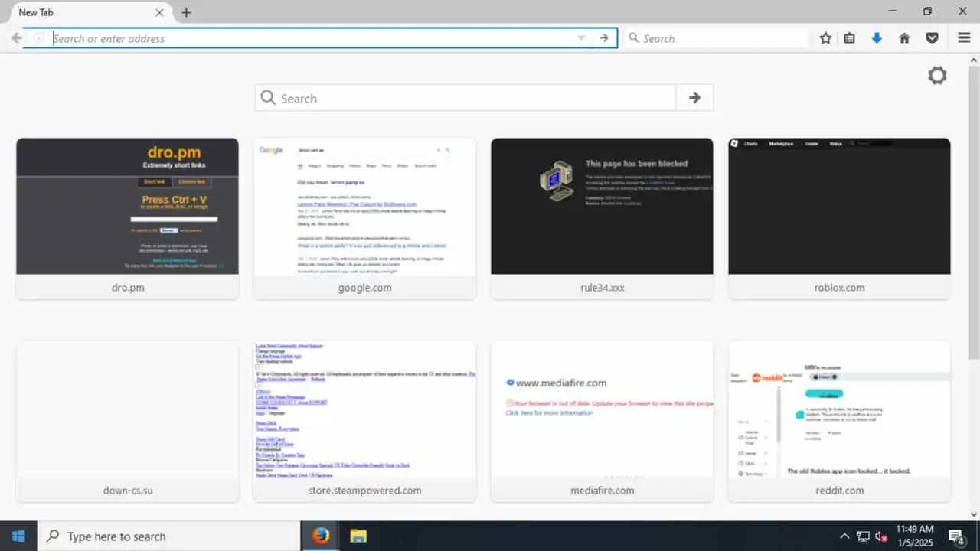Click the Go arrow in the address bar
980x551 pixels.
[x=604, y=38]
